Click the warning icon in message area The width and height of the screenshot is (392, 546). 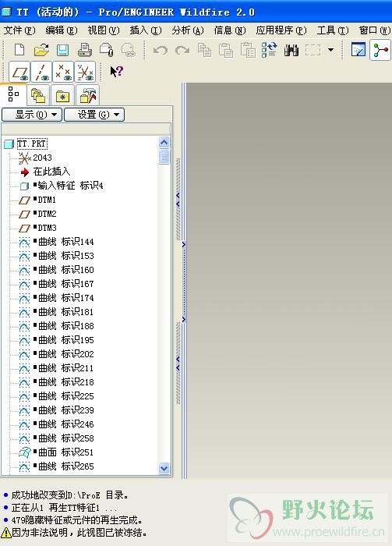click(x=5, y=533)
